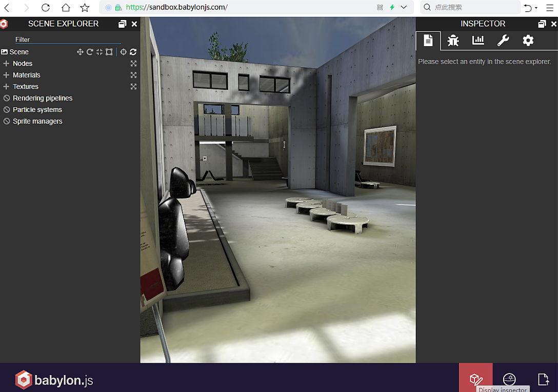Open the Debug tab with the bug icon
The width and height of the screenshot is (558, 392).
coord(453,41)
